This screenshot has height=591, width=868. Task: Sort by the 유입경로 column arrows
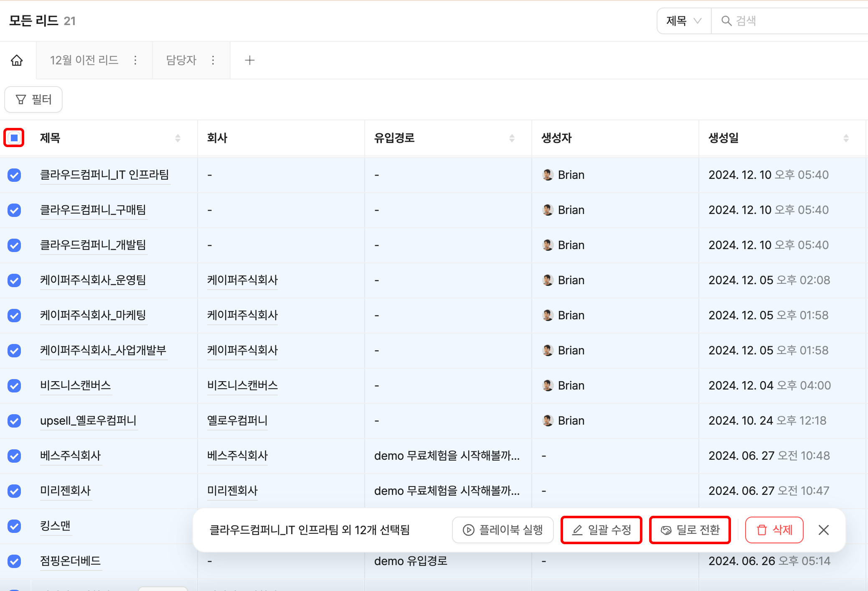(512, 138)
